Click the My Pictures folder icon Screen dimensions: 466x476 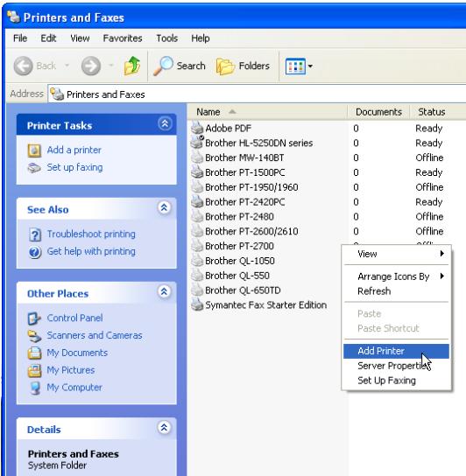(34, 370)
